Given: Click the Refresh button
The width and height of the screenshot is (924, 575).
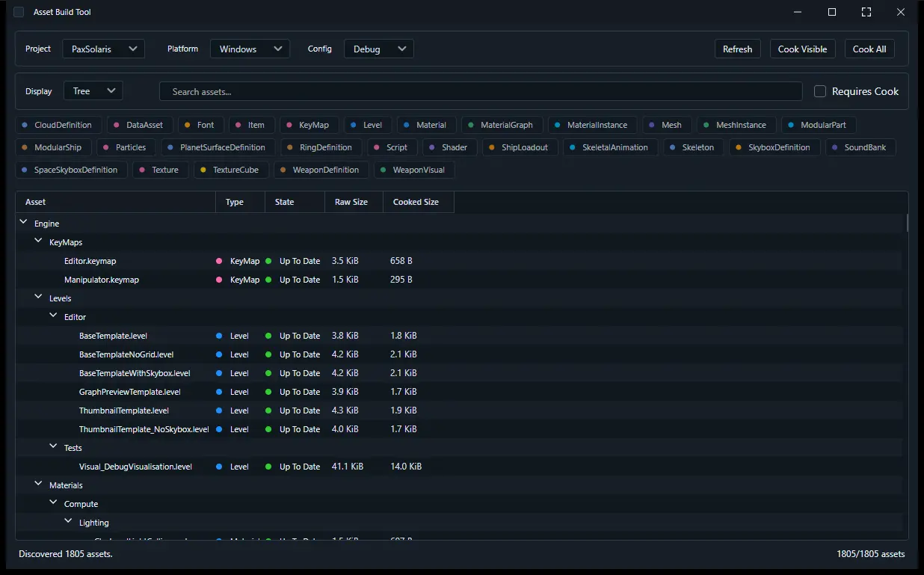Looking at the screenshot, I should coord(737,49).
